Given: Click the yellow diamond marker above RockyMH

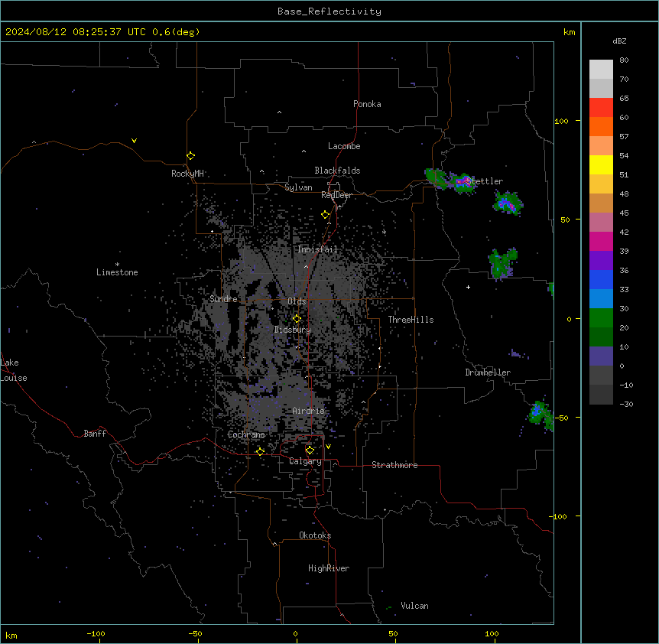Looking at the screenshot, I should 191,156.
